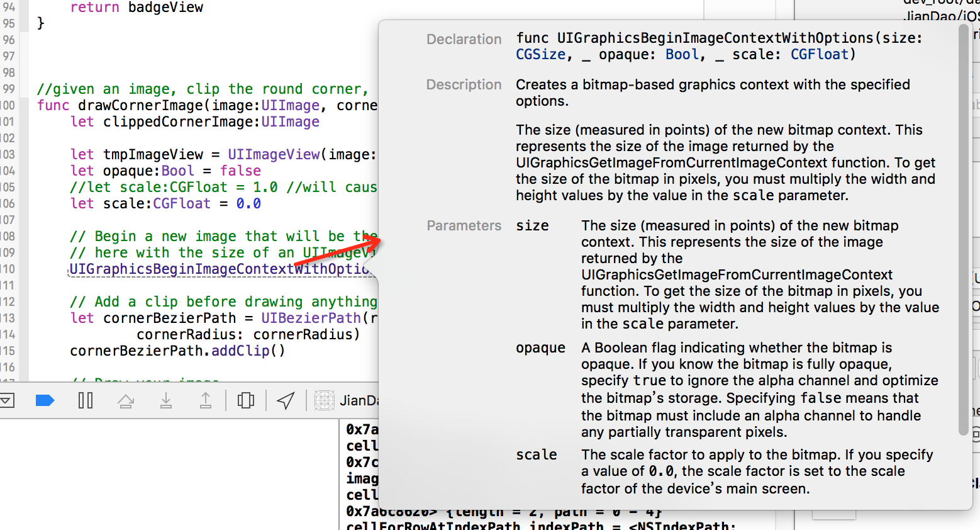Screen dimensions: 980x530
Task: Click the 'scale' parameter name in popover
Action: 537,454
